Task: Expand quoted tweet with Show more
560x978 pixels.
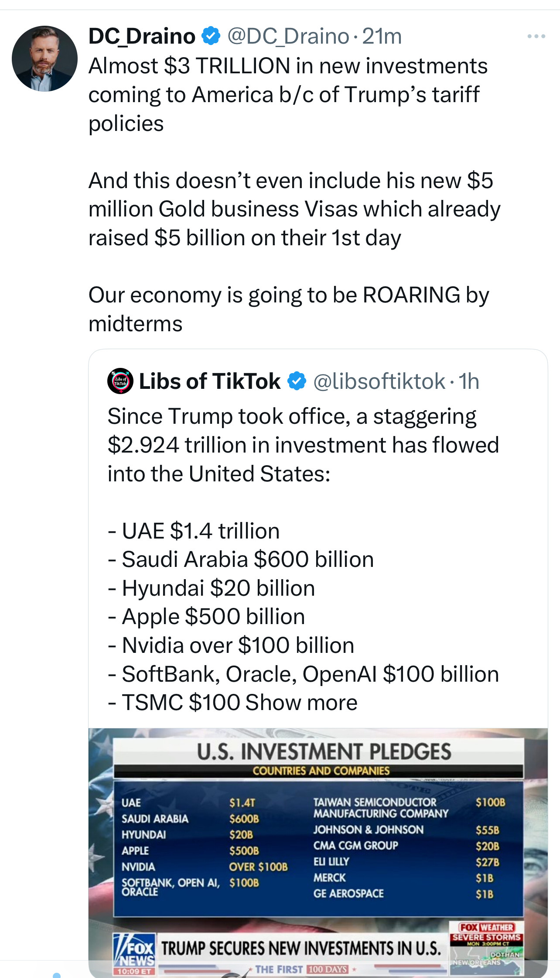Action: tap(301, 703)
